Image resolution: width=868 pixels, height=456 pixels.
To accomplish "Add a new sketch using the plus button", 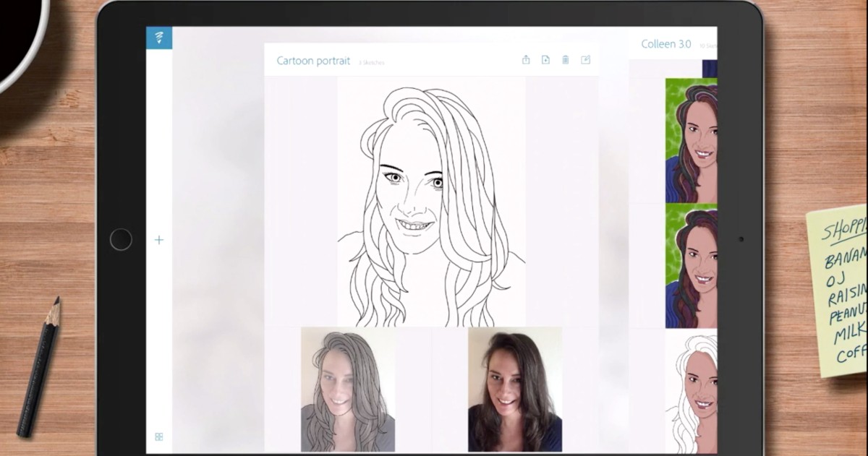I will pyautogui.click(x=158, y=240).
